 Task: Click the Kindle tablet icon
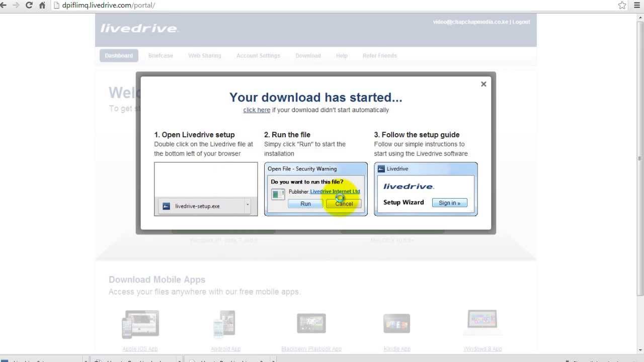pyautogui.click(x=397, y=324)
